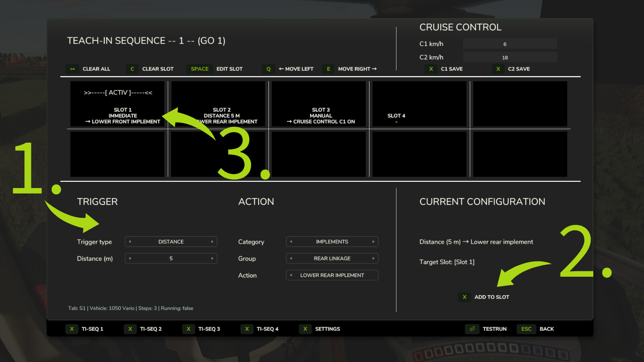
Task: Click the E key icon for Move Right
Action: coord(328,69)
